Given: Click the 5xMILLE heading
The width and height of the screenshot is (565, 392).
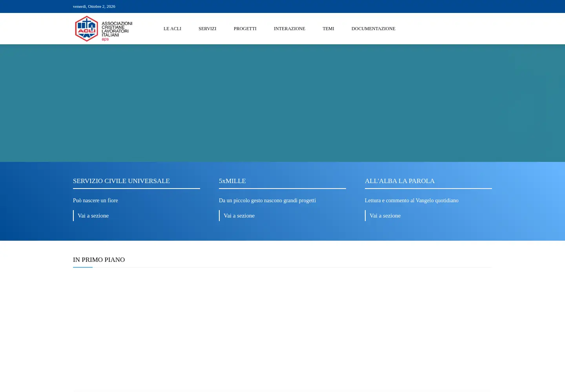Looking at the screenshot, I should click(x=232, y=181).
